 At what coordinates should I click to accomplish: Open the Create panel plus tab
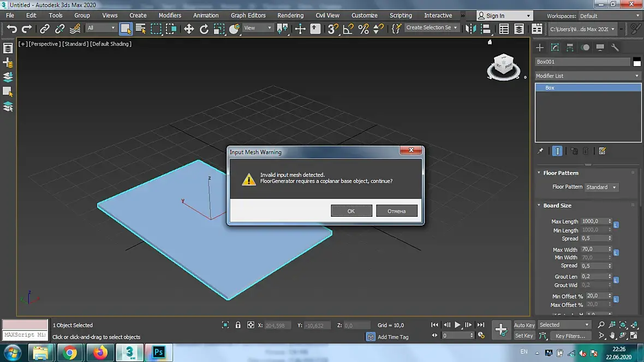tap(540, 48)
